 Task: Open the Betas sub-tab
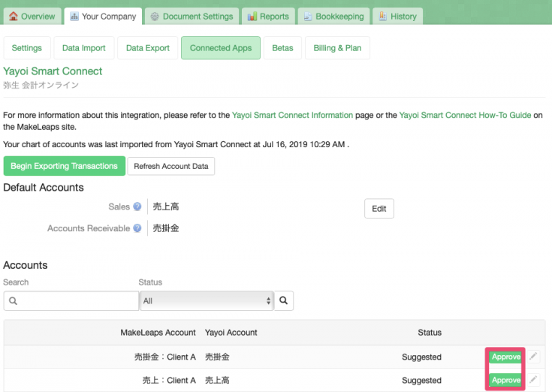click(x=282, y=48)
